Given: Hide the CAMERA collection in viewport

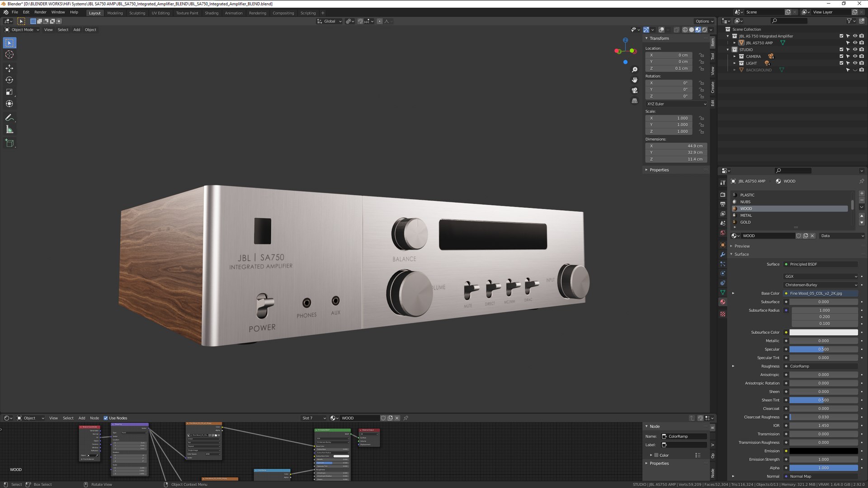Looking at the screenshot, I should click(x=855, y=56).
